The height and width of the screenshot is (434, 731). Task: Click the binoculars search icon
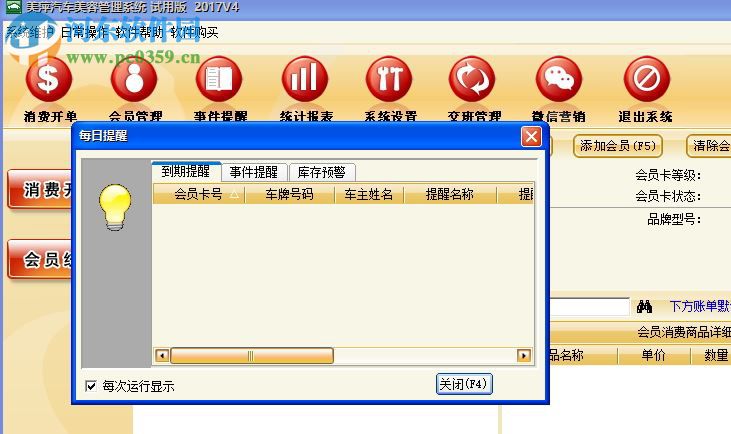644,307
